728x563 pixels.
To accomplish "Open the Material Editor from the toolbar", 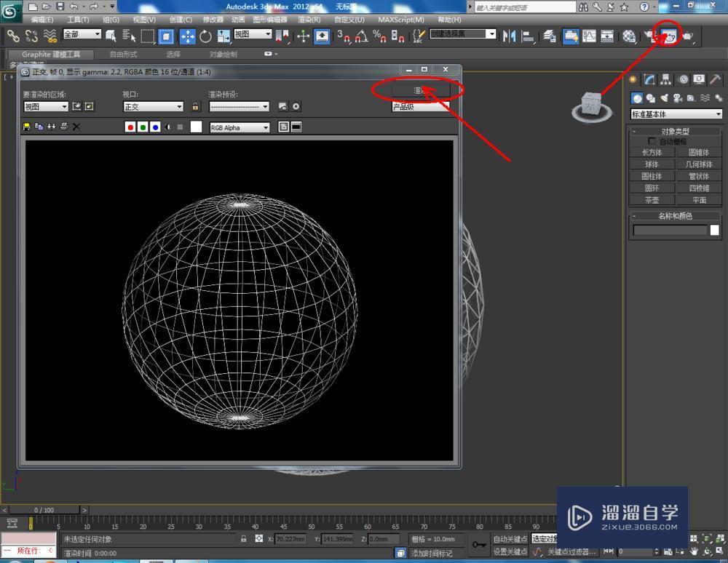I will [628, 36].
